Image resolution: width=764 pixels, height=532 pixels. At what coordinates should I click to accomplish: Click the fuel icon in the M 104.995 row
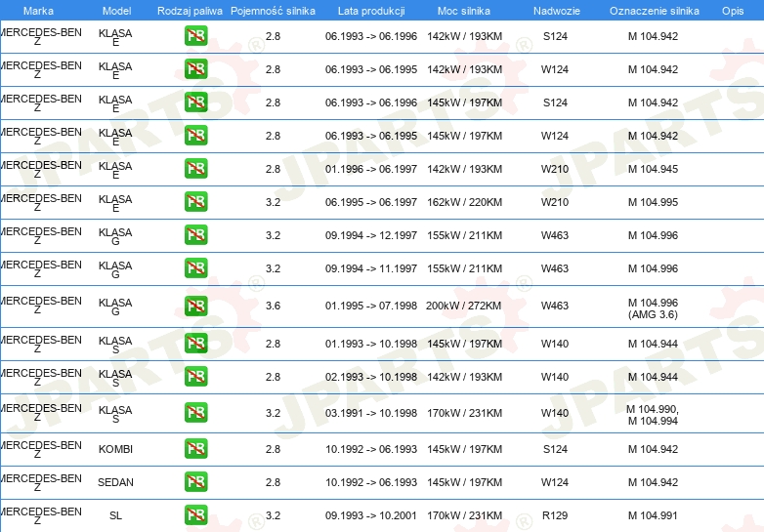tap(195, 201)
